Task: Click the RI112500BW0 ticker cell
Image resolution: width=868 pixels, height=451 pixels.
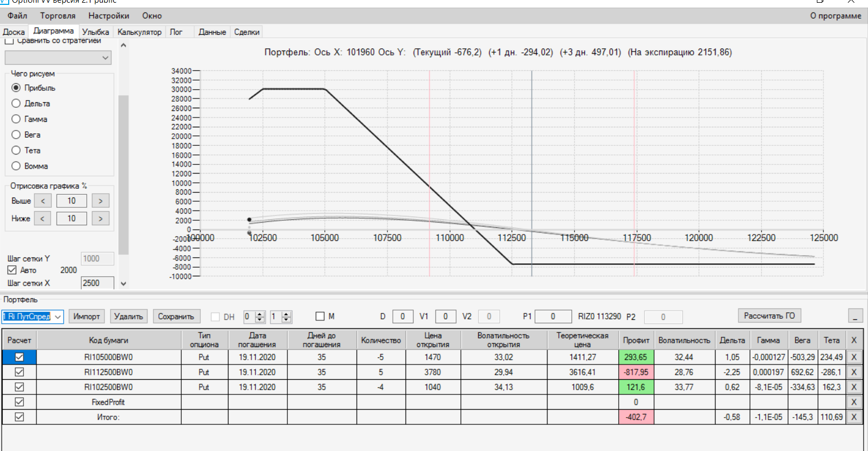Action: (x=109, y=372)
